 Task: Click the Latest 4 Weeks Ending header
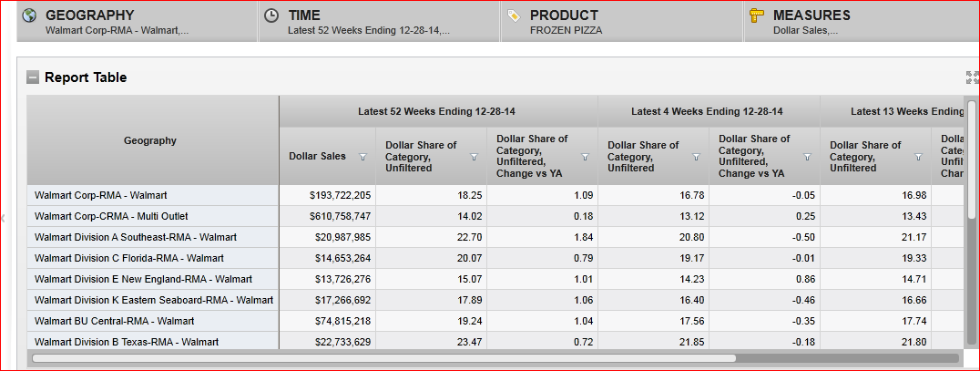708,111
